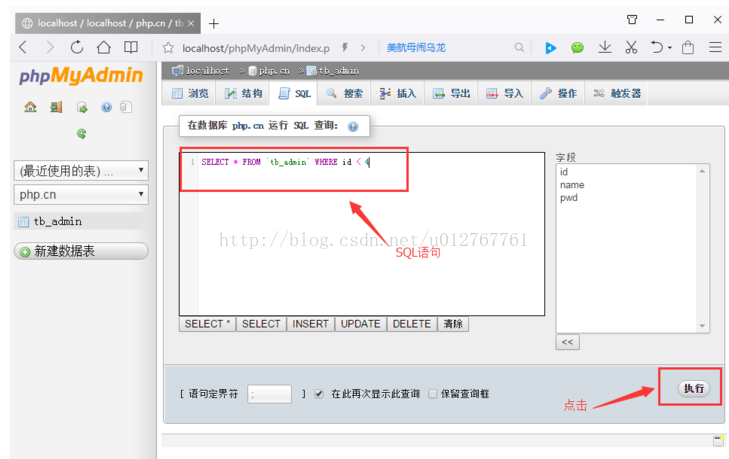
Task: Click the blue play video icon
Action: pos(550,48)
